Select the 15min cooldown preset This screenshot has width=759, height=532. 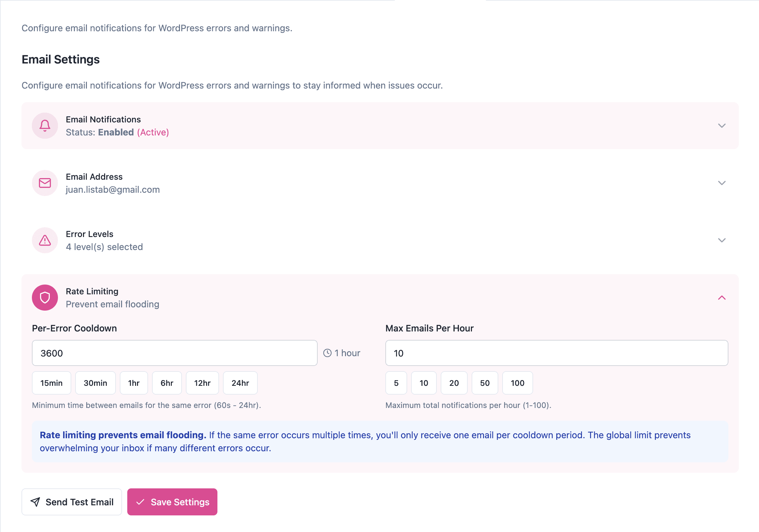click(x=51, y=383)
